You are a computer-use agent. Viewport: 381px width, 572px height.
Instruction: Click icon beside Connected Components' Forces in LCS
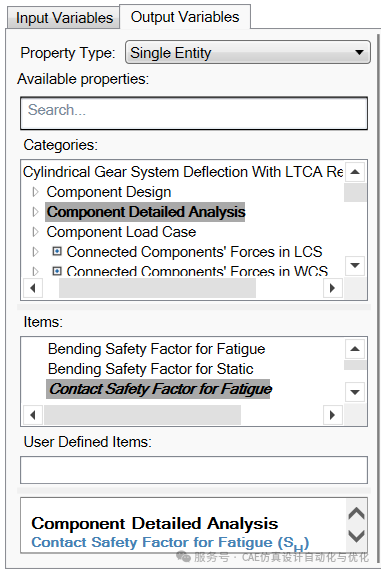pyautogui.click(x=57, y=251)
